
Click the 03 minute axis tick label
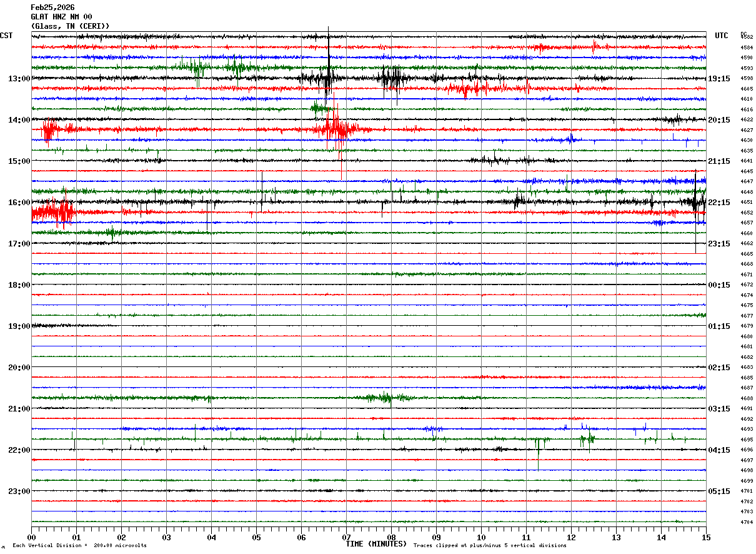click(x=166, y=537)
